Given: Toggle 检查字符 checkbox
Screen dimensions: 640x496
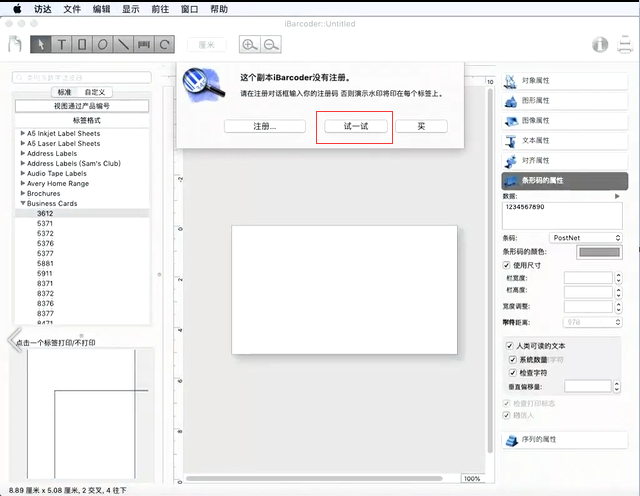Looking at the screenshot, I should pos(513,373).
